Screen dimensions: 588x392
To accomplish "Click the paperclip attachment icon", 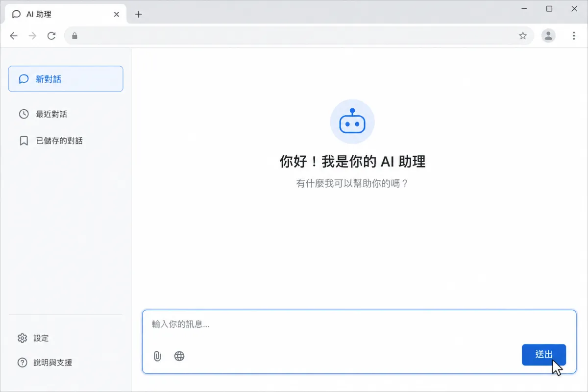I will coord(157,356).
